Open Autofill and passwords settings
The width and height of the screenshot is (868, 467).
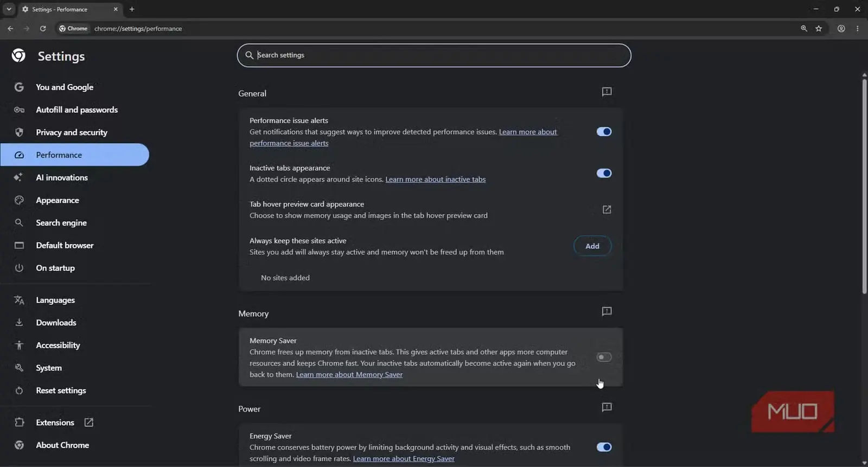click(75, 110)
